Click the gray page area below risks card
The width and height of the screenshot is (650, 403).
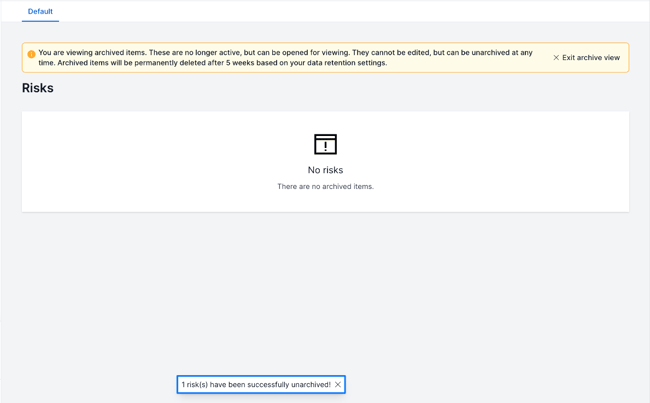[x=325, y=290]
